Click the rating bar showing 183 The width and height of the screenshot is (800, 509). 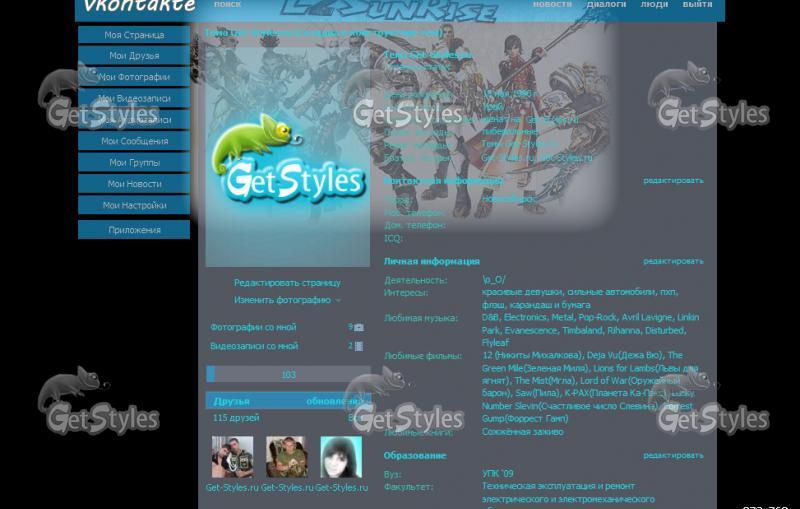pyautogui.click(x=288, y=374)
